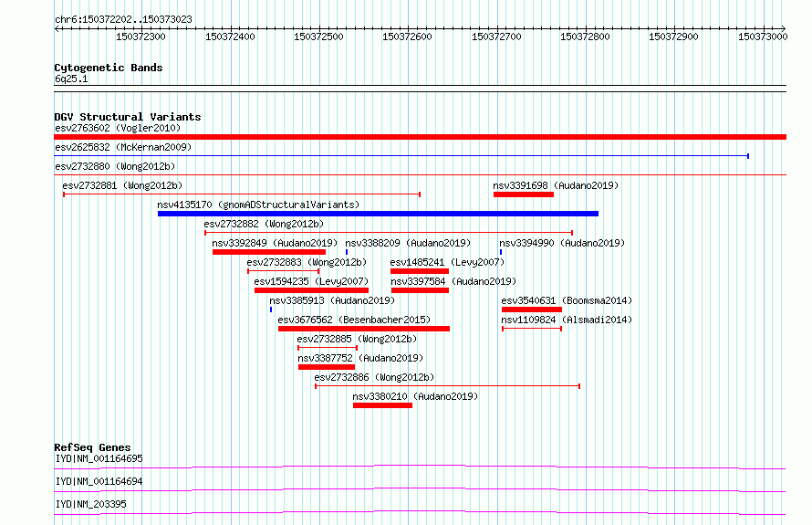This screenshot has height=525, width=812.
Task: Click the red bar under nsv3380210
Action: tap(382, 405)
